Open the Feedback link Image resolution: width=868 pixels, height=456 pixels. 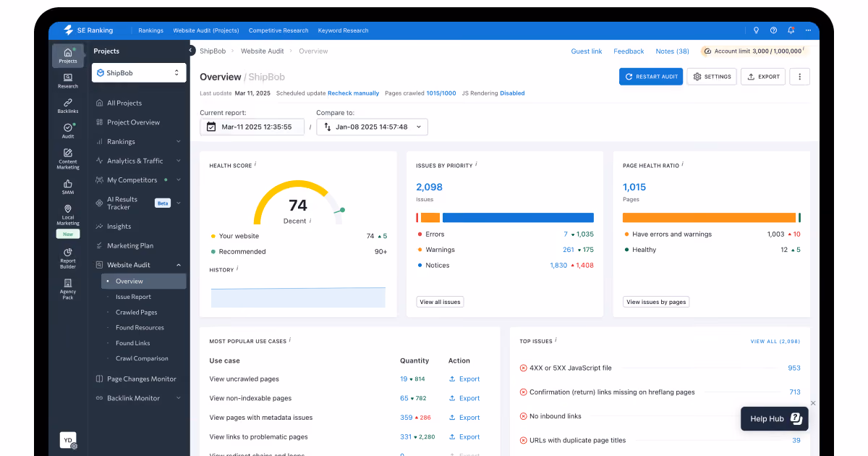(x=629, y=51)
